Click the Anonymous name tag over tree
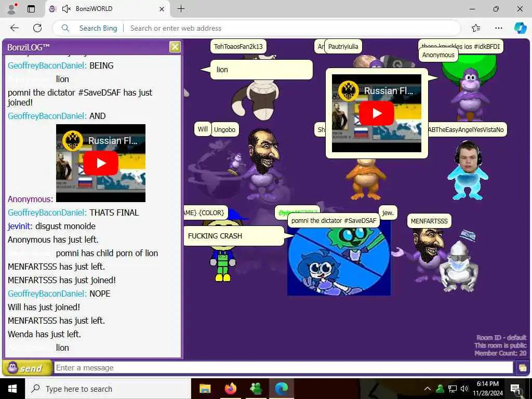Screen dimensions: 532x399 point(438,55)
